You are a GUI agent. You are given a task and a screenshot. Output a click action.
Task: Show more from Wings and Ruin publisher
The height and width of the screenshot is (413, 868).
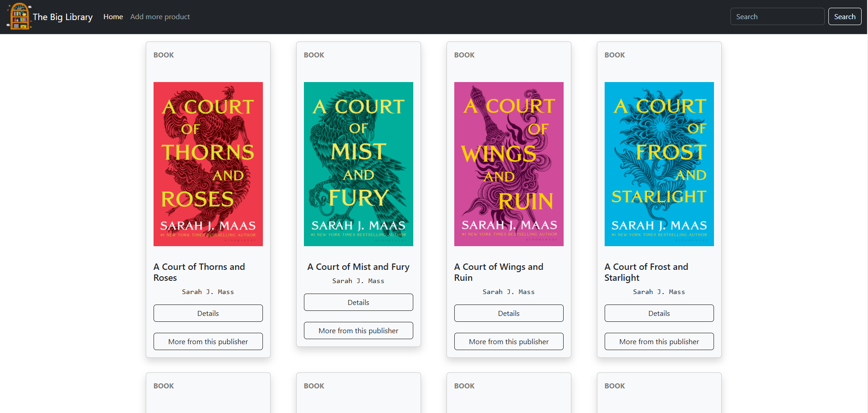[508, 341]
